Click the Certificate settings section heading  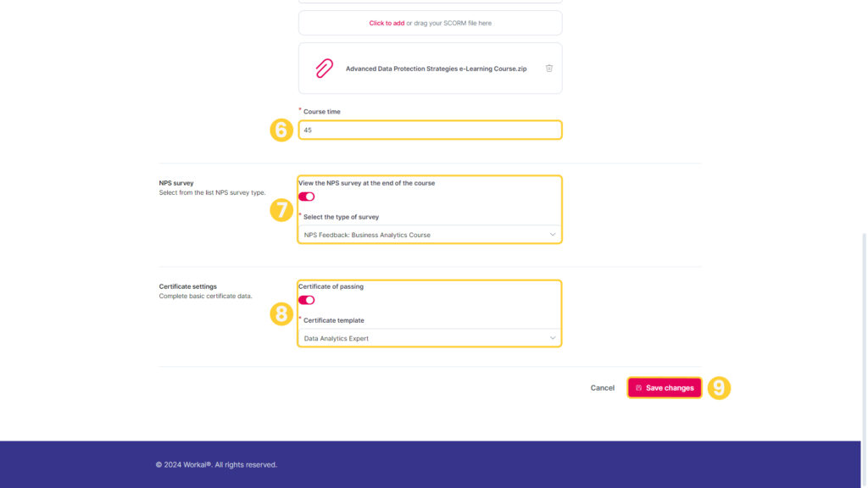(187, 286)
